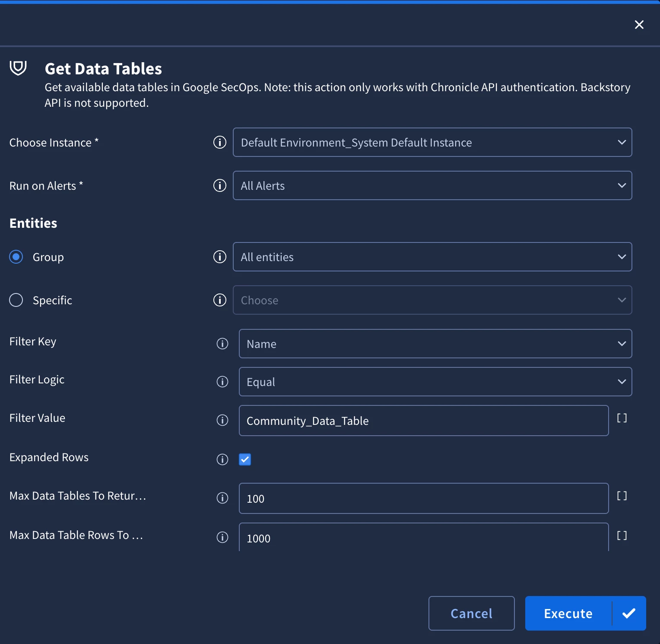Click the Max Data Table Rows info icon
The image size is (660, 644).
[222, 537]
